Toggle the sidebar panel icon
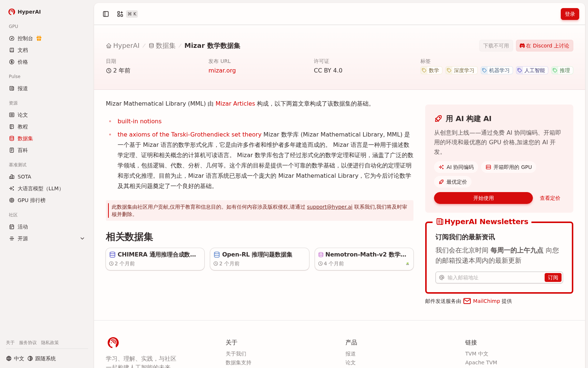Viewport: 588px width, 368px height. tap(106, 14)
